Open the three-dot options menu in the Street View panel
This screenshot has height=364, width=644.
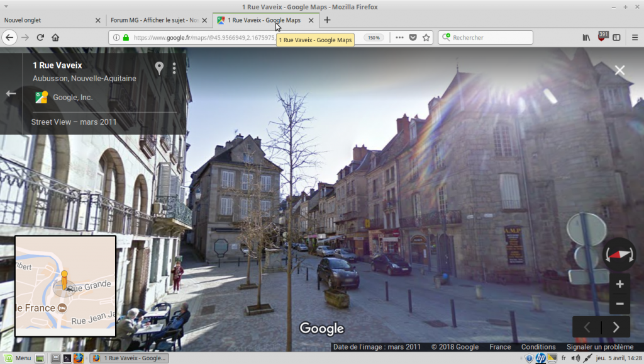tap(174, 68)
